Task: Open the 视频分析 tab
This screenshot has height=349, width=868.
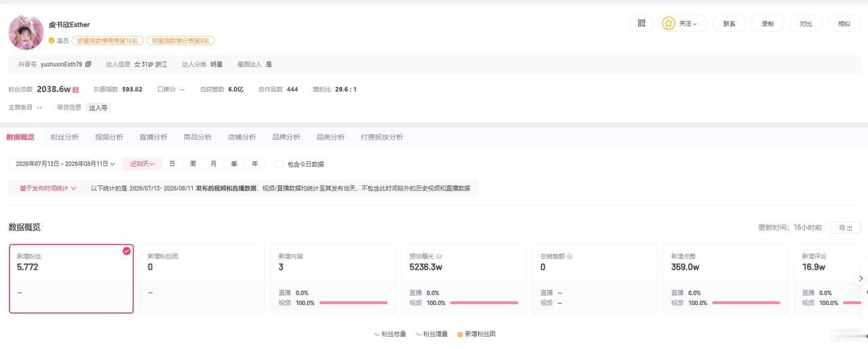Action: pyautogui.click(x=109, y=137)
